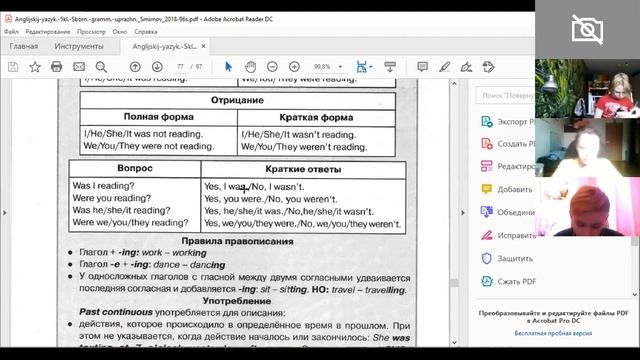Select the bottom red-haired participant thumbnail
Viewport: 640px width, 360px height.
(x=587, y=207)
